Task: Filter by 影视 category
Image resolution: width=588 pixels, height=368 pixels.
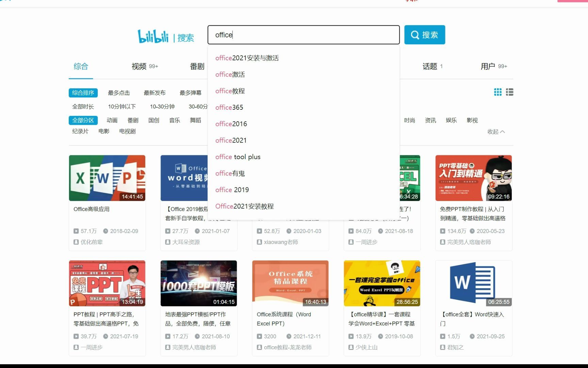Action: click(472, 120)
